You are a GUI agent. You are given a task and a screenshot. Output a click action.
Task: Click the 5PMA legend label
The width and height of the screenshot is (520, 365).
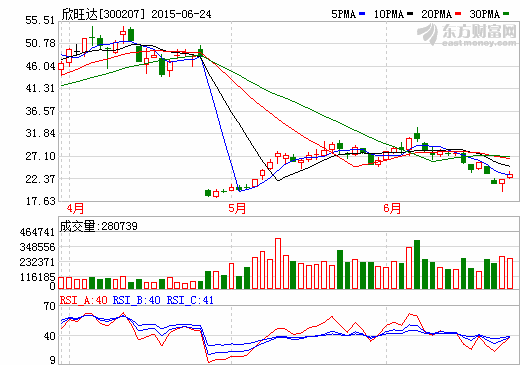pyautogui.click(x=343, y=14)
